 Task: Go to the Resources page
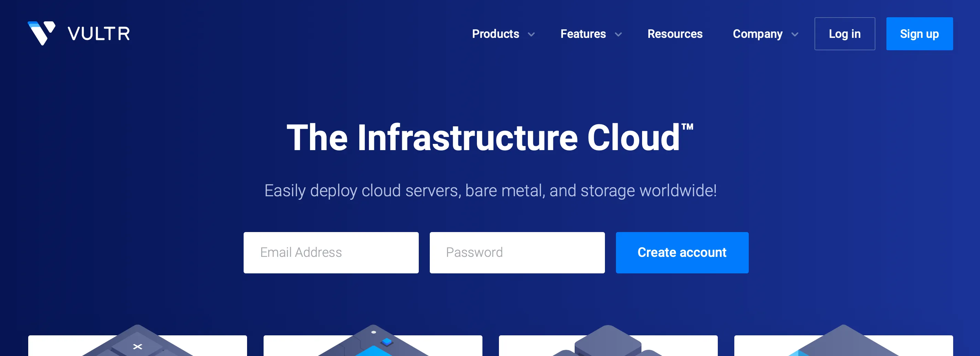pyautogui.click(x=675, y=34)
